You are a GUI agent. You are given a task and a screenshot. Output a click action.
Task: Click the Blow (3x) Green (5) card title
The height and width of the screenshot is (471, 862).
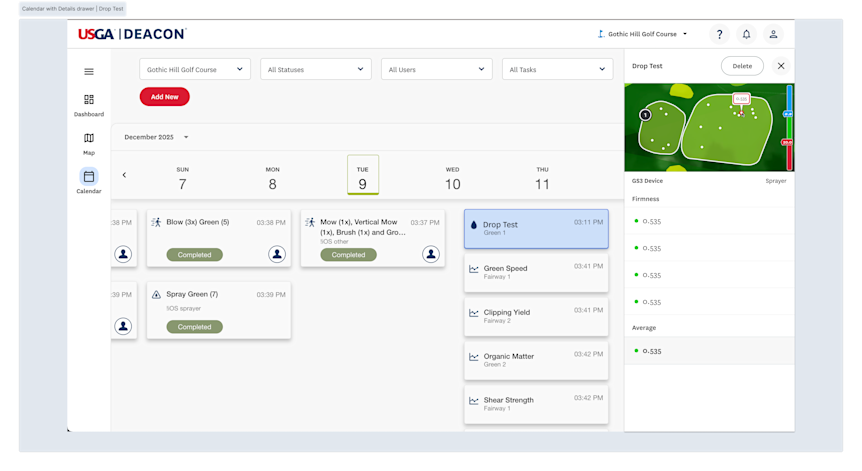[x=198, y=222]
